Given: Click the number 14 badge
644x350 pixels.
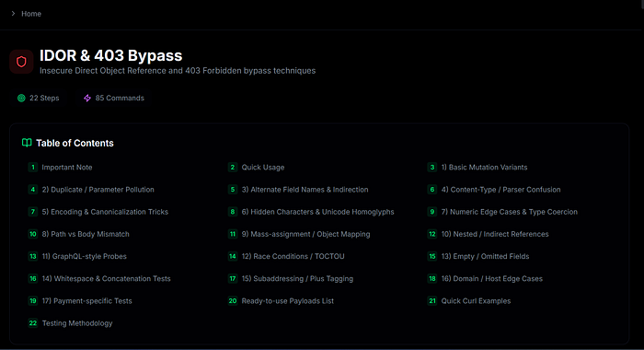Looking at the screenshot, I should [x=233, y=256].
